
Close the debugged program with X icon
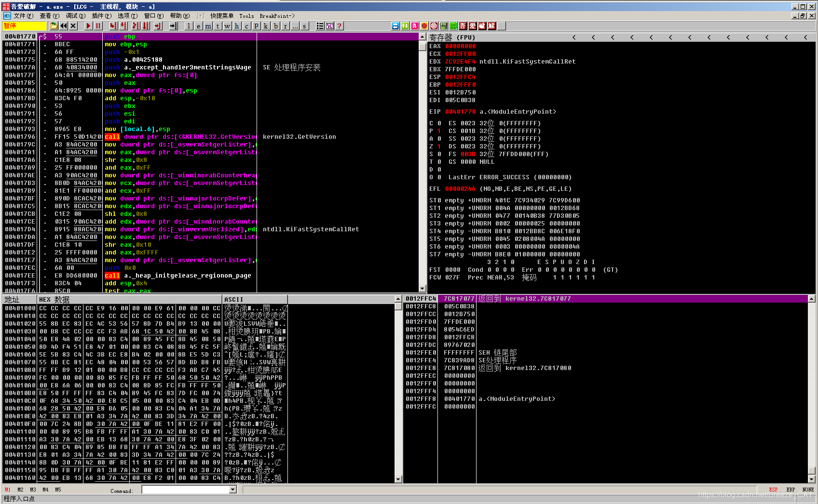pyautogui.click(x=73, y=26)
